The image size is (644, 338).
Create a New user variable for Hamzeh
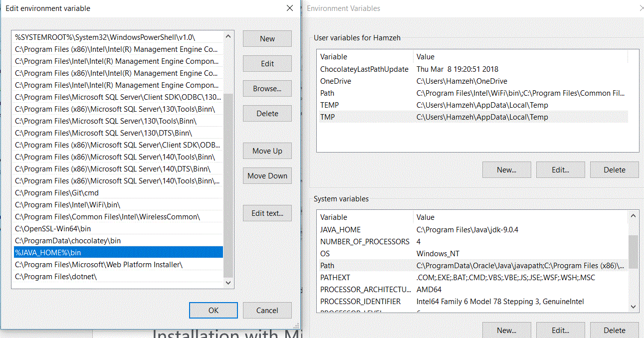tap(506, 169)
